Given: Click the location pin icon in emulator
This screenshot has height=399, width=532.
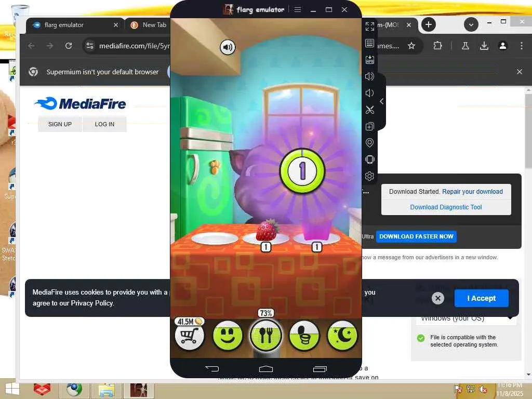Looking at the screenshot, I should 369,143.
